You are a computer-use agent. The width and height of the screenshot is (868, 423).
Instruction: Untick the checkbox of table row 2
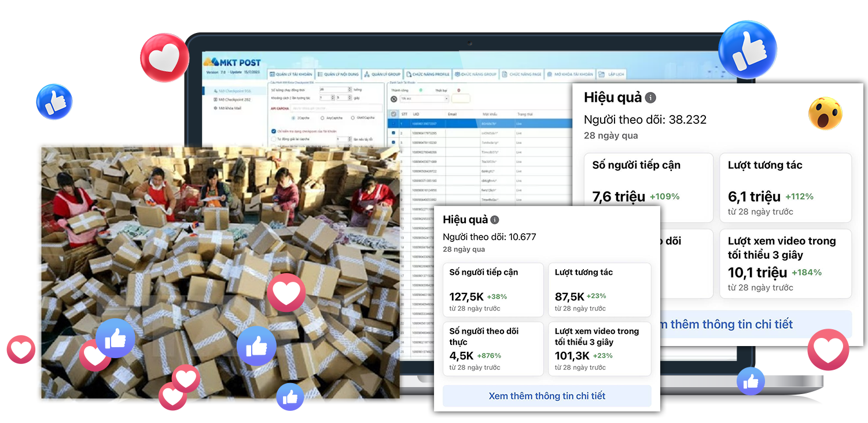coord(394,133)
